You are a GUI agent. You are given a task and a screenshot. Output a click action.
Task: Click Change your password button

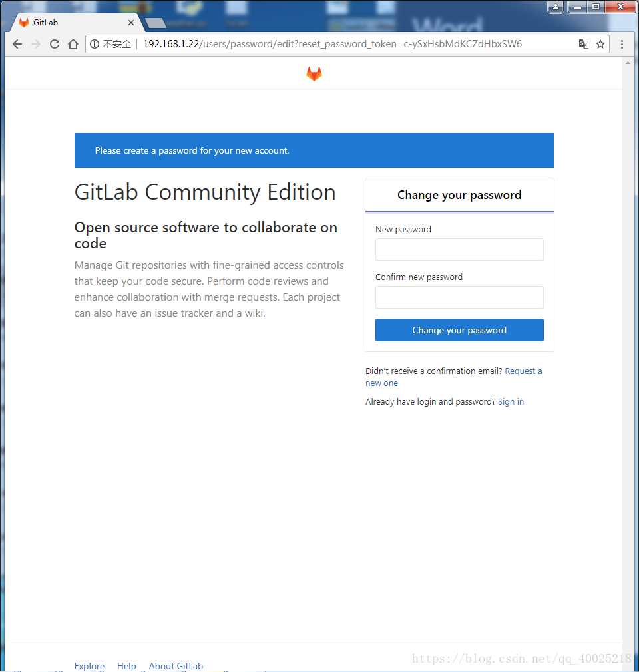coord(459,330)
